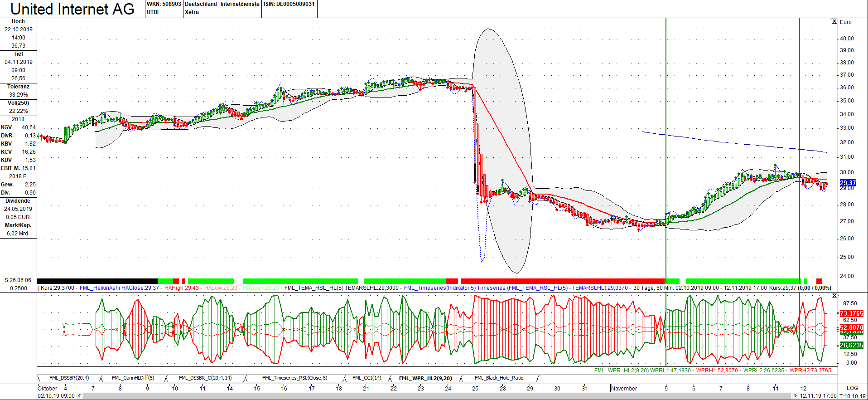868x400 pixels.
Task: Open the FML_GannHLDiff(5) tab
Action: [133, 378]
